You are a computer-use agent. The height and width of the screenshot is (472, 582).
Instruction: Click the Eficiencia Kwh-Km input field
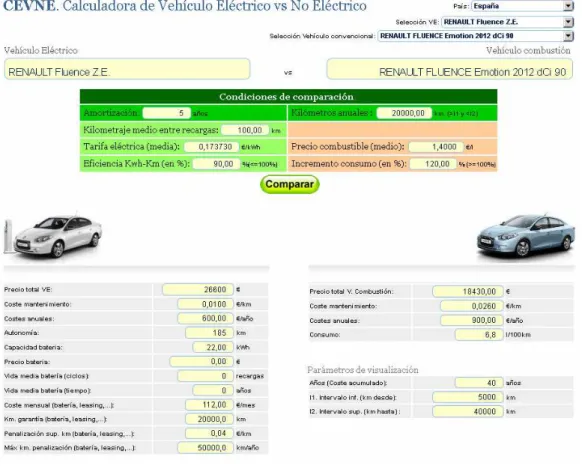pyautogui.click(x=216, y=164)
